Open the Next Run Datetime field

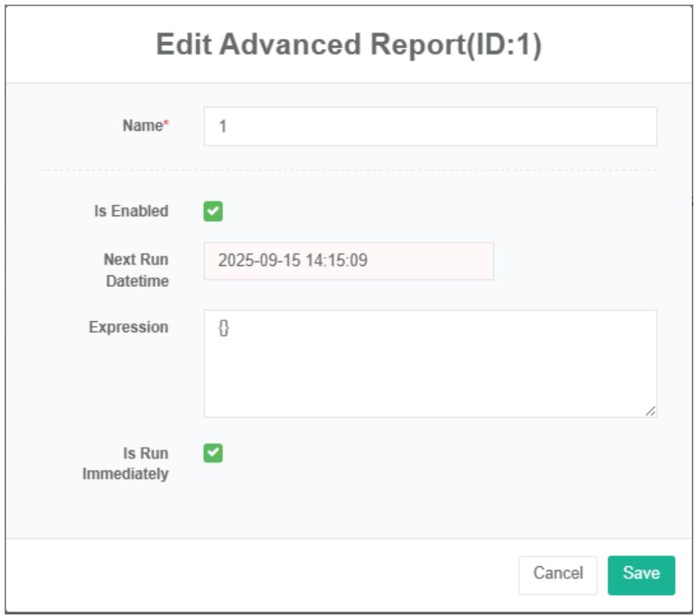click(349, 261)
